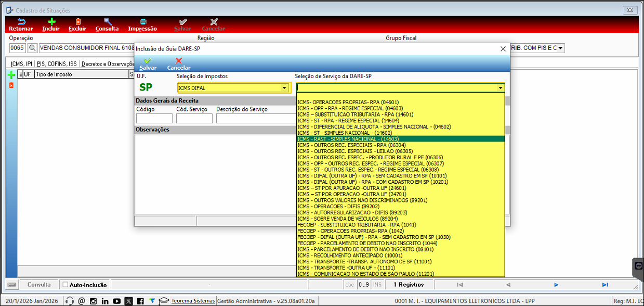This screenshot has width=644, height=306.
Task: Open the Seleção de Impostos dropdown
Action: click(284, 88)
